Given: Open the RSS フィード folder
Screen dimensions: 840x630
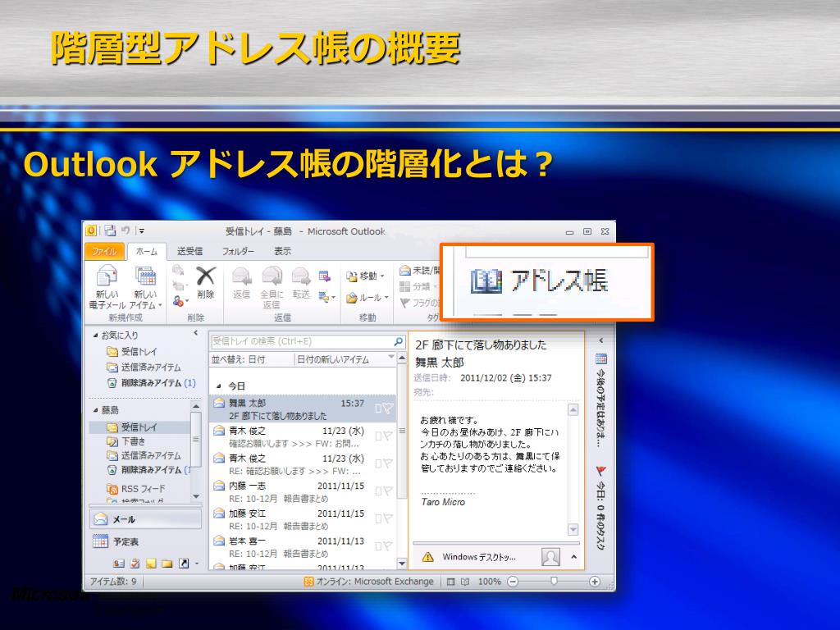Looking at the screenshot, I should pos(136,489).
